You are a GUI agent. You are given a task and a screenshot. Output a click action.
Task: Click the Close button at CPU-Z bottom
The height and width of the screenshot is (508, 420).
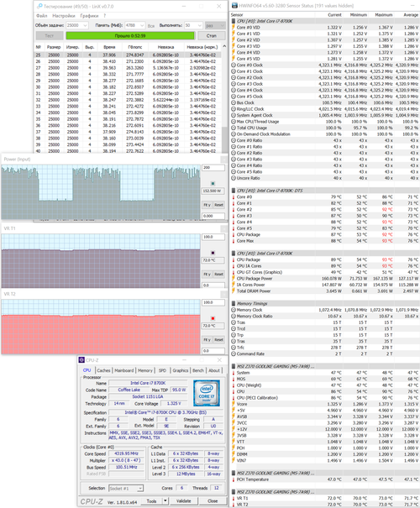point(213,501)
